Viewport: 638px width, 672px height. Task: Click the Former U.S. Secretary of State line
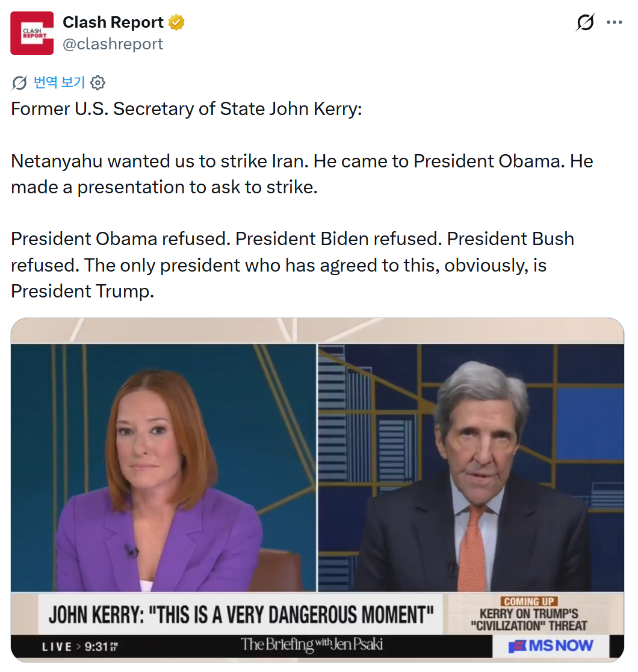pos(187,108)
